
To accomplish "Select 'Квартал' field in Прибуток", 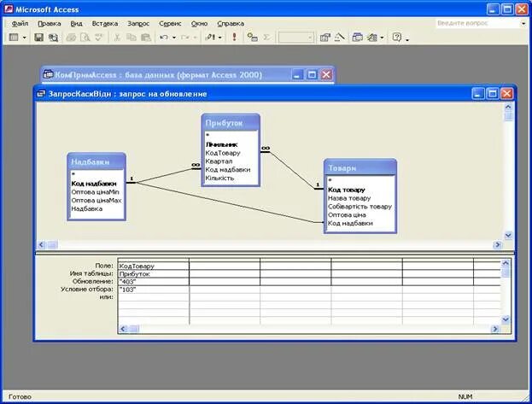I will click(x=219, y=161).
